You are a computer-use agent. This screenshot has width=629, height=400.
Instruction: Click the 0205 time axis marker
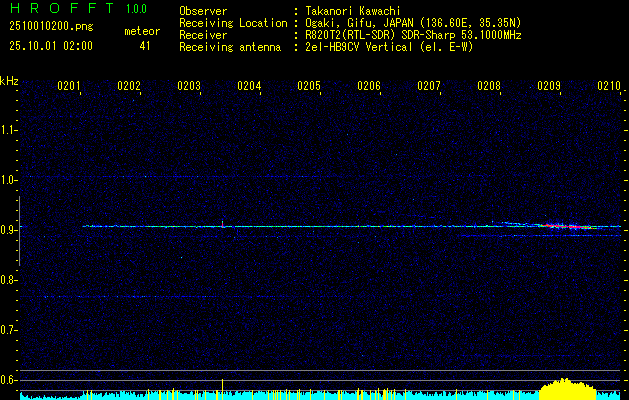pos(309,86)
